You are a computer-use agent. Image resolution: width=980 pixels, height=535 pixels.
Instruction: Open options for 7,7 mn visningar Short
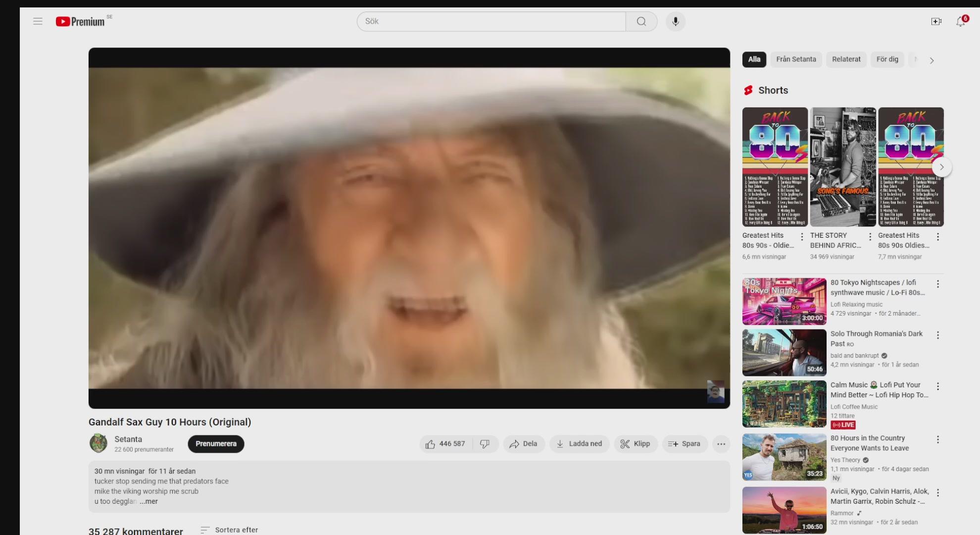click(938, 237)
